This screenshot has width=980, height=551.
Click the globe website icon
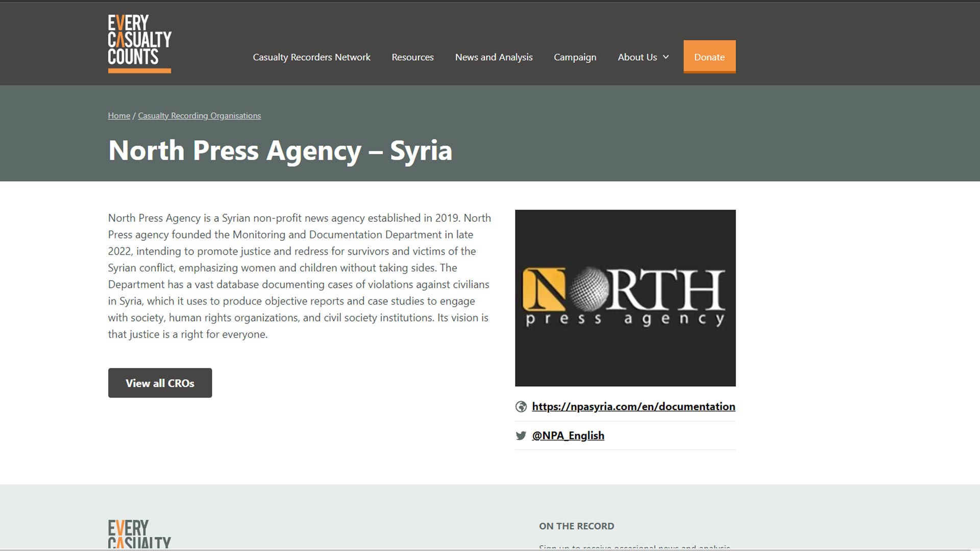(521, 407)
